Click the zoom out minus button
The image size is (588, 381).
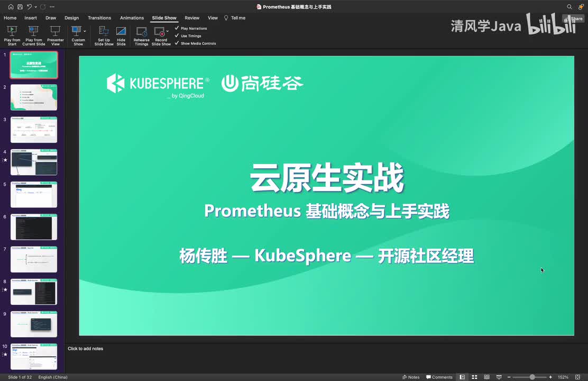(x=509, y=377)
